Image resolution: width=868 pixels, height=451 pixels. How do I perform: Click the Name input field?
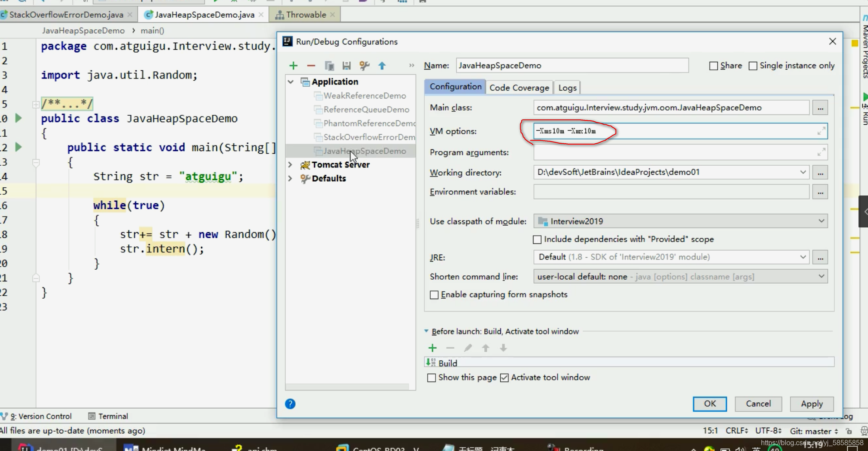click(x=572, y=66)
